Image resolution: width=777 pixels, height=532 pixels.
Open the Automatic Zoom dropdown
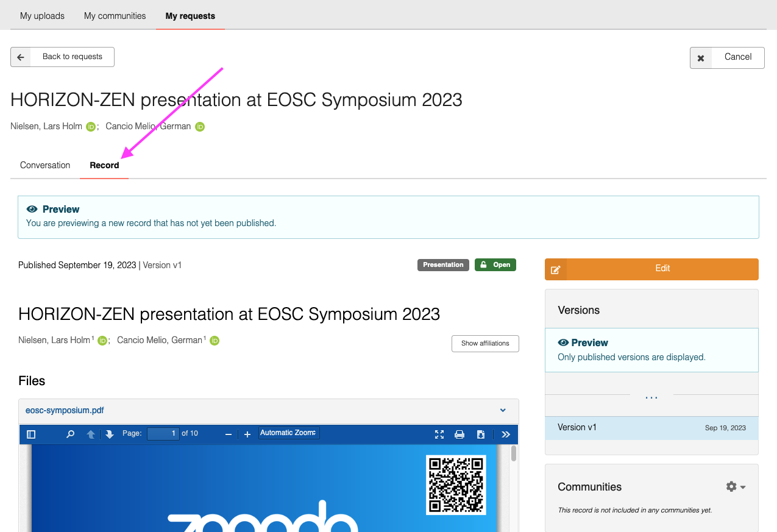pyautogui.click(x=289, y=433)
